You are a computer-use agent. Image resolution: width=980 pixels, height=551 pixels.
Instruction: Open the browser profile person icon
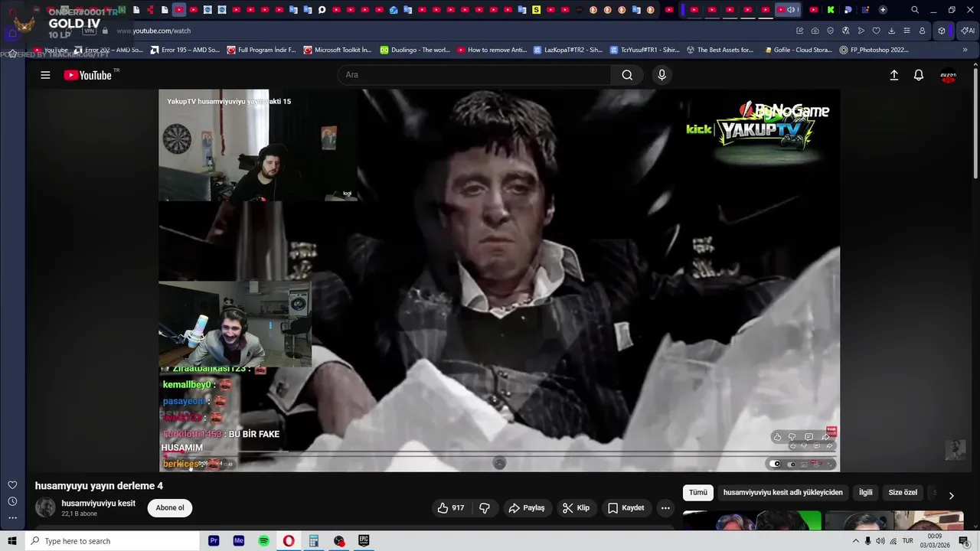click(922, 31)
